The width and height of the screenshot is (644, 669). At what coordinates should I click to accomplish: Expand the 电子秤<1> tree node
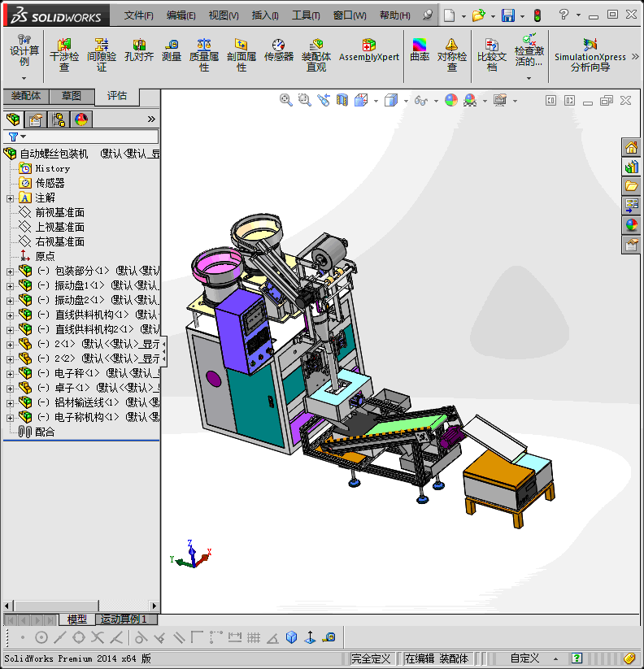[11, 374]
